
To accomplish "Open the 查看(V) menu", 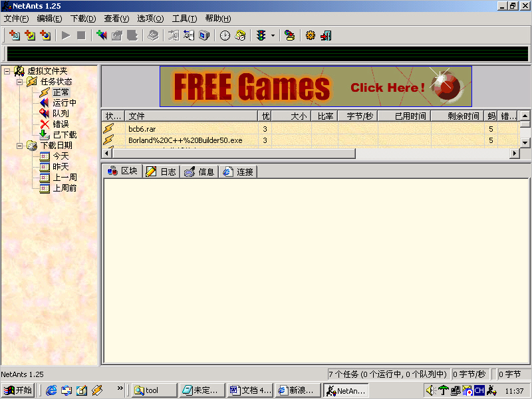I will [x=116, y=19].
